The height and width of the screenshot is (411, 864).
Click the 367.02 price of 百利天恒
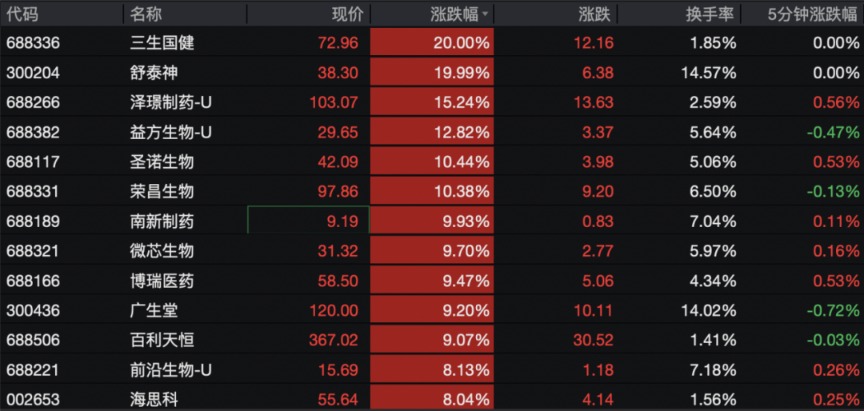click(335, 338)
